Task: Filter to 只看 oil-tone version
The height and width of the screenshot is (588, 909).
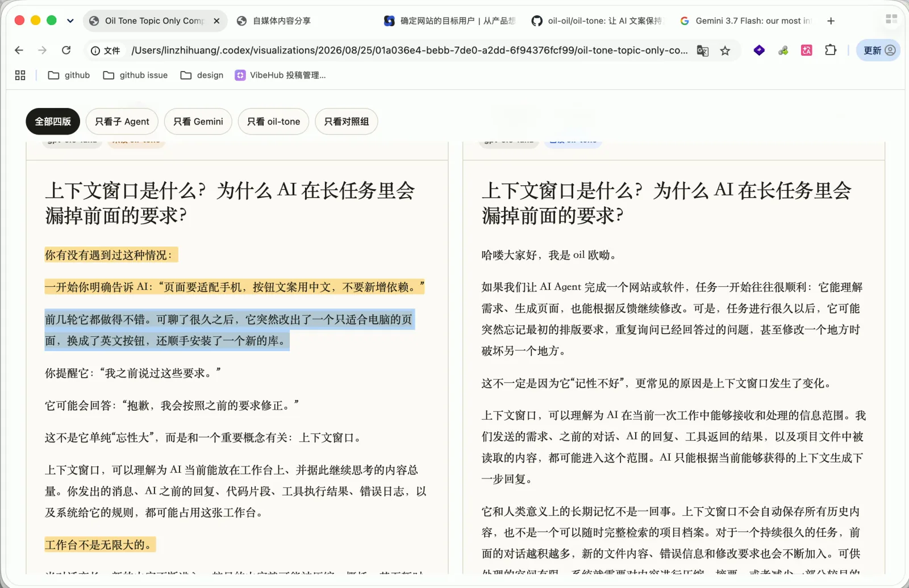Action: coord(273,122)
